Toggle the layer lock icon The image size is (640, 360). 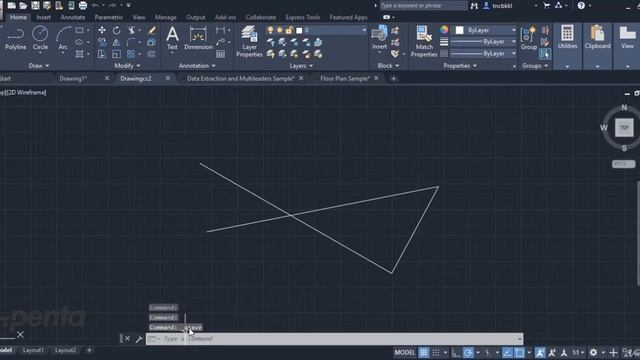pyautogui.click(x=289, y=30)
